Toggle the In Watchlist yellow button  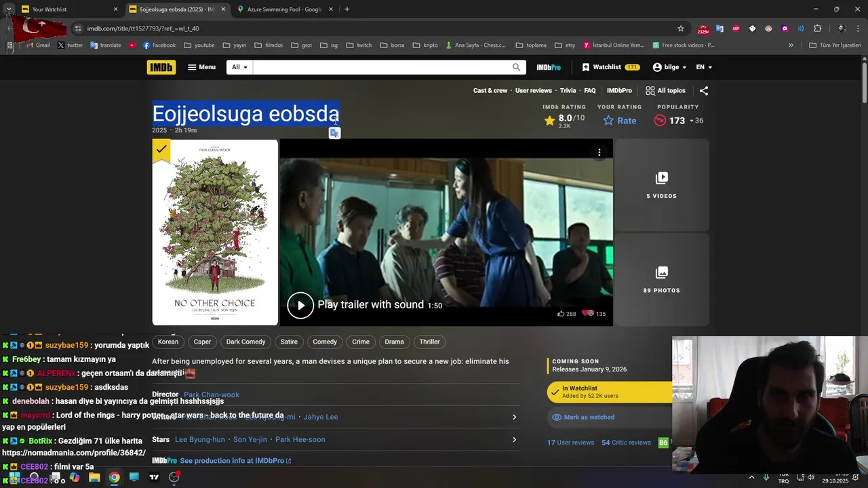point(610,392)
